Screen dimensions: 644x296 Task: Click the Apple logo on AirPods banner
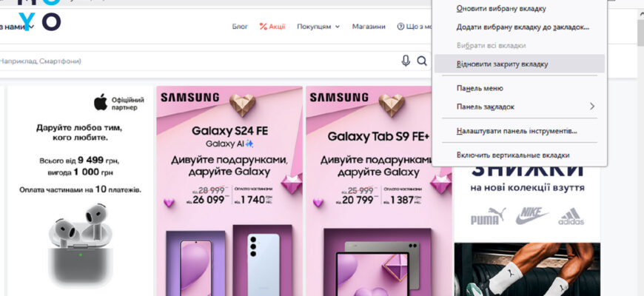click(100, 102)
